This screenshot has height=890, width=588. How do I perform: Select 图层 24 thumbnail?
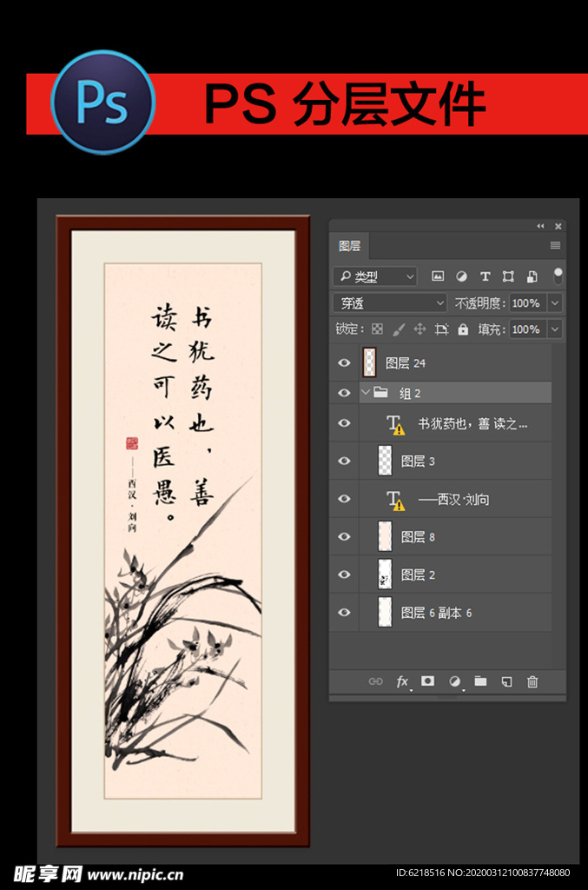369,362
